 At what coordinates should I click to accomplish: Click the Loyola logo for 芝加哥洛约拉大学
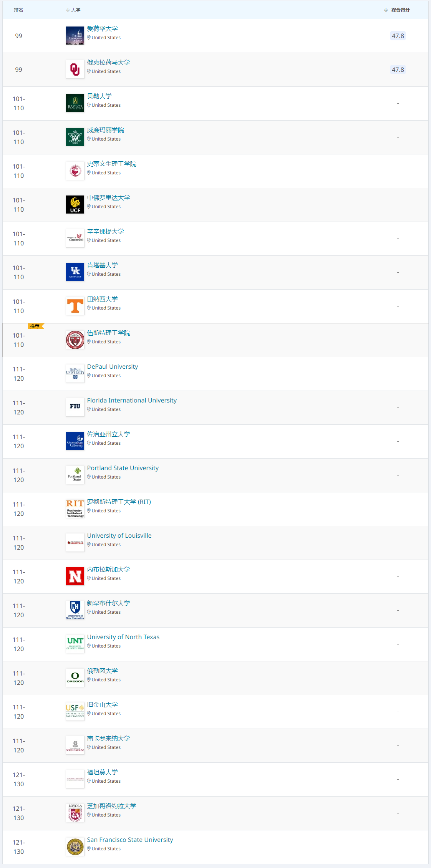pos(75,813)
